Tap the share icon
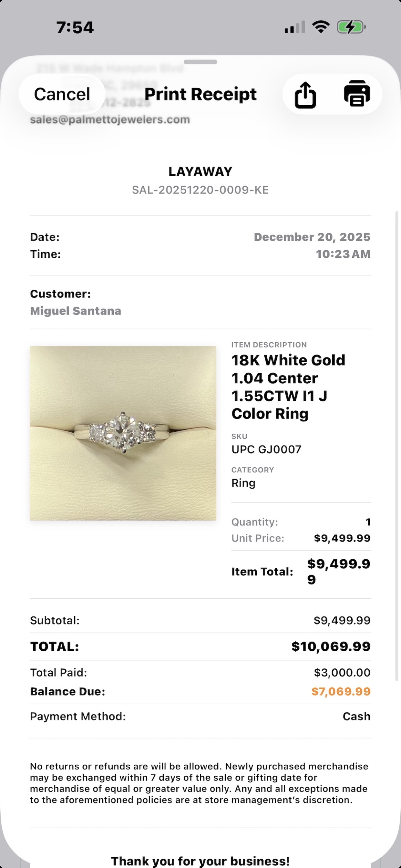The width and height of the screenshot is (401, 868). [x=305, y=95]
